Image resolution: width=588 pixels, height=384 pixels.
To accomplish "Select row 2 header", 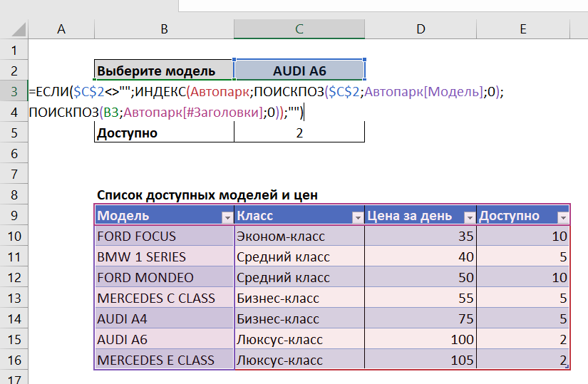I will tap(14, 71).
